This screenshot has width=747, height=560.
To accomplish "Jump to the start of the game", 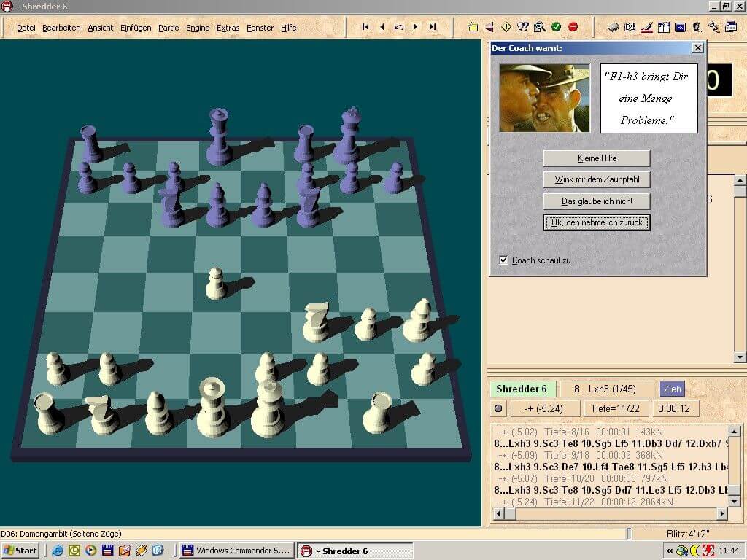I will click(365, 27).
